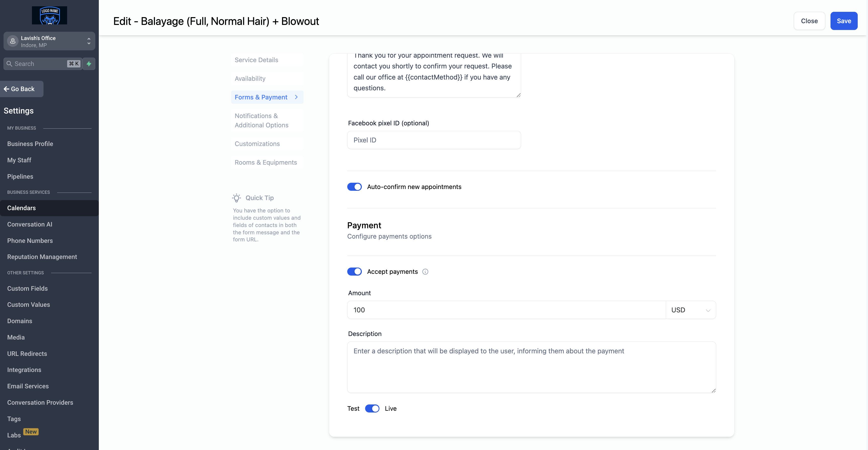
Task: Click the Accept payments info icon
Action: pyautogui.click(x=425, y=272)
